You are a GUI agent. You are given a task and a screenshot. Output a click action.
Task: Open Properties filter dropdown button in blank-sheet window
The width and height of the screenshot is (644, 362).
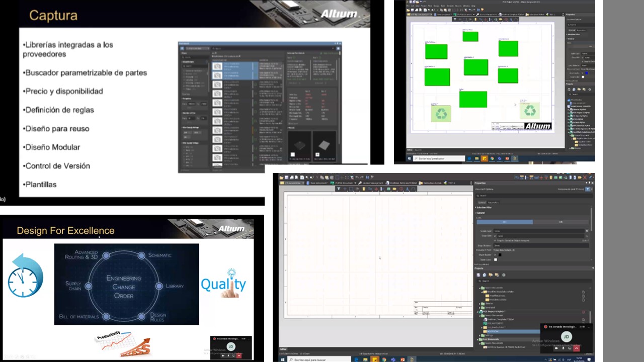[x=588, y=189]
